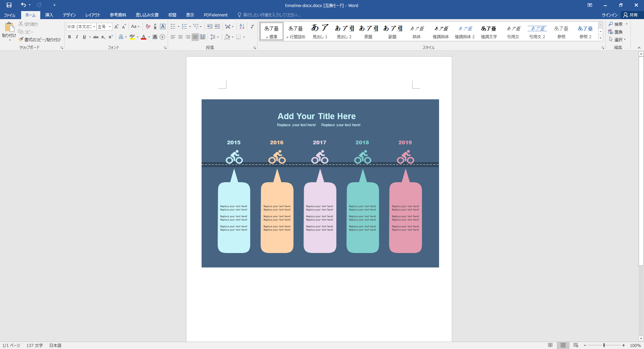Open the font dialog launcher
Image resolution: width=644 pixels, height=349 pixels.
[165, 48]
